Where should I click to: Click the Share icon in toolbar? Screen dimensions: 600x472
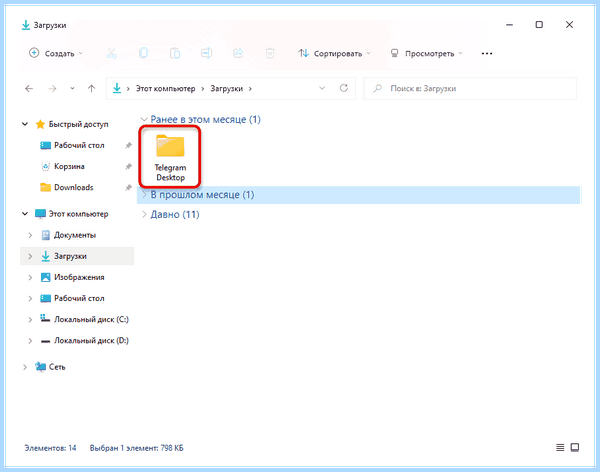pyautogui.click(x=238, y=53)
